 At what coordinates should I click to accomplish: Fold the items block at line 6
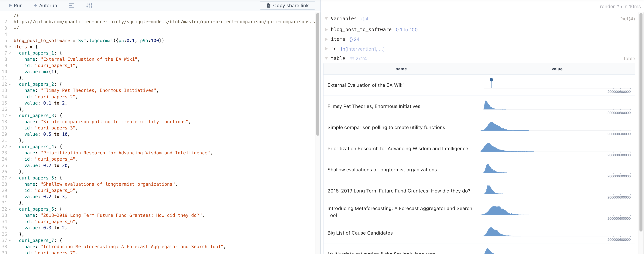point(10,47)
